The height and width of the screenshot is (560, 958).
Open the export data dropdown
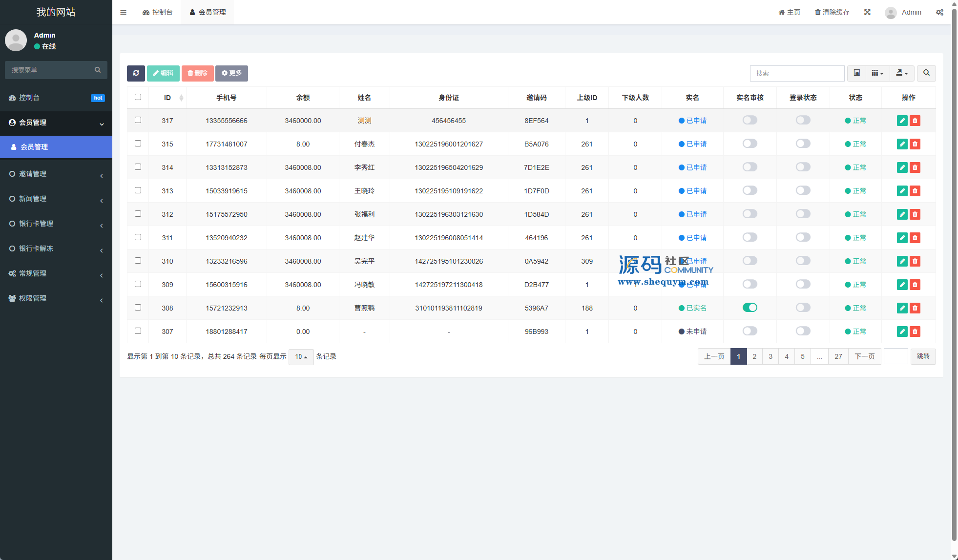pos(902,73)
